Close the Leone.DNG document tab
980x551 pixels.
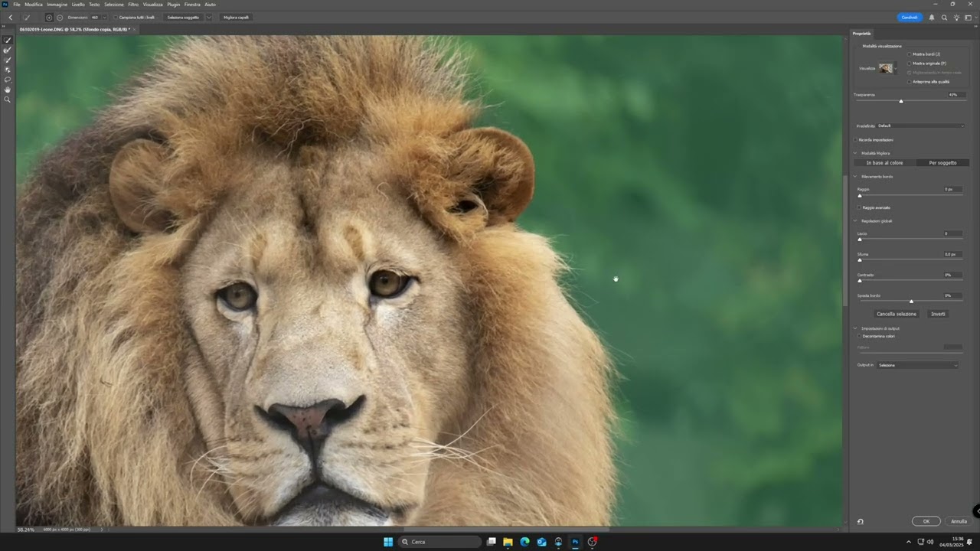pos(135,29)
